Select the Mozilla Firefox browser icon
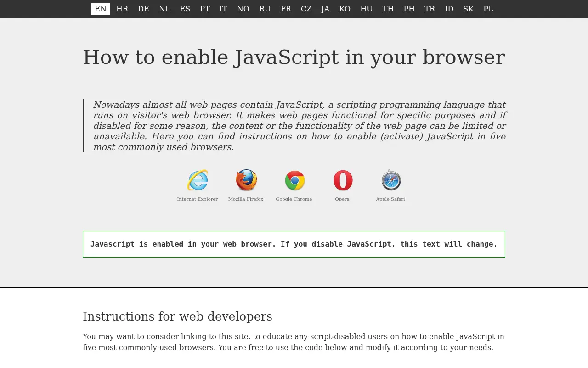Screen dimensions: 588x368 pos(246,180)
